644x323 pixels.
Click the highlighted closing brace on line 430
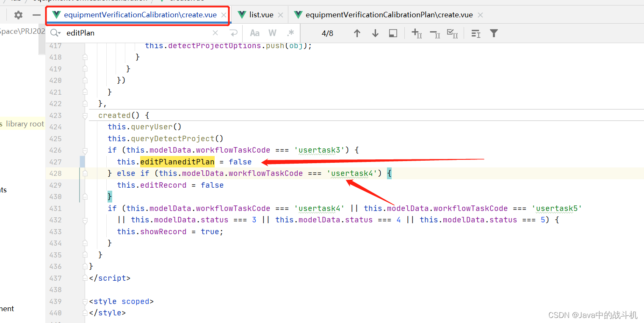point(110,197)
